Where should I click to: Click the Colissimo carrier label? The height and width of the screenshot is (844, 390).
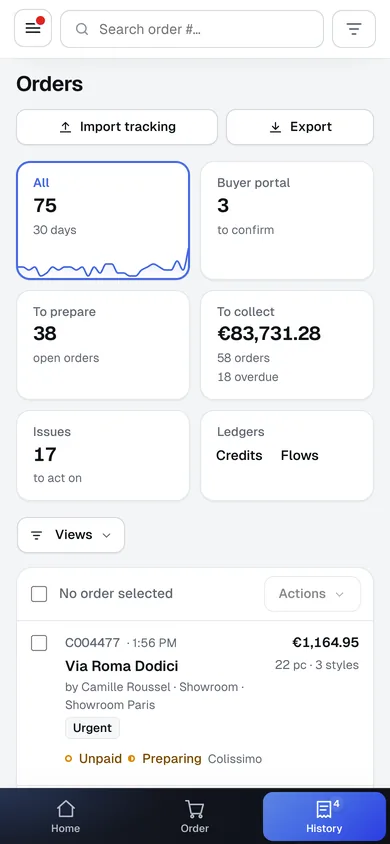point(235,759)
